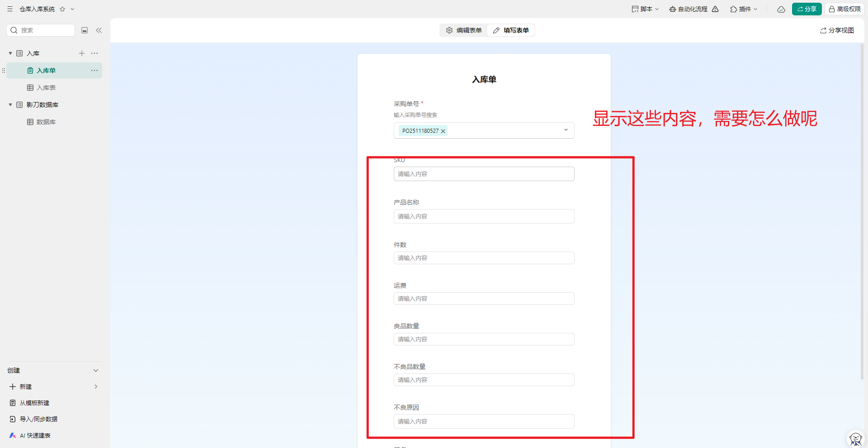
Task: Open more options for 入库 group
Action: tap(94, 53)
